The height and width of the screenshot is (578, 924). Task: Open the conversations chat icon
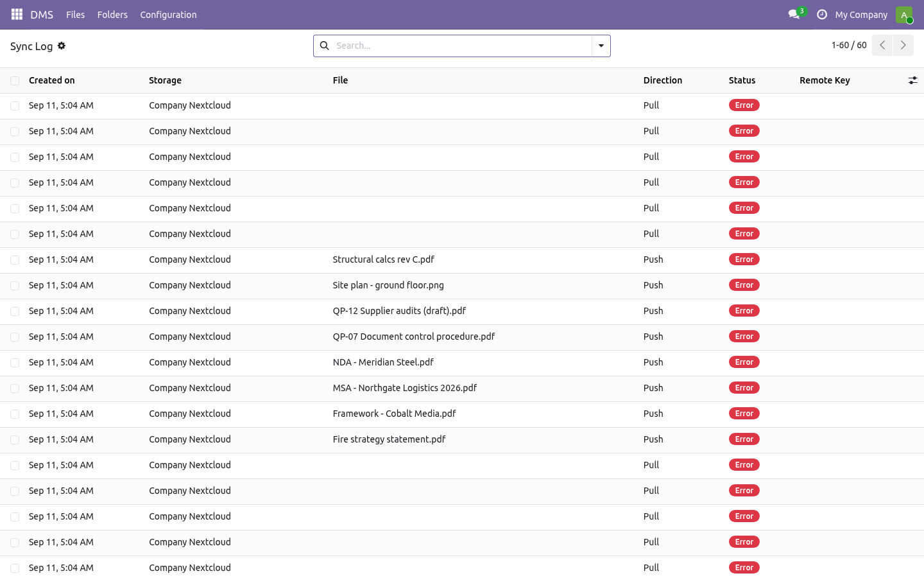pos(794,14)
